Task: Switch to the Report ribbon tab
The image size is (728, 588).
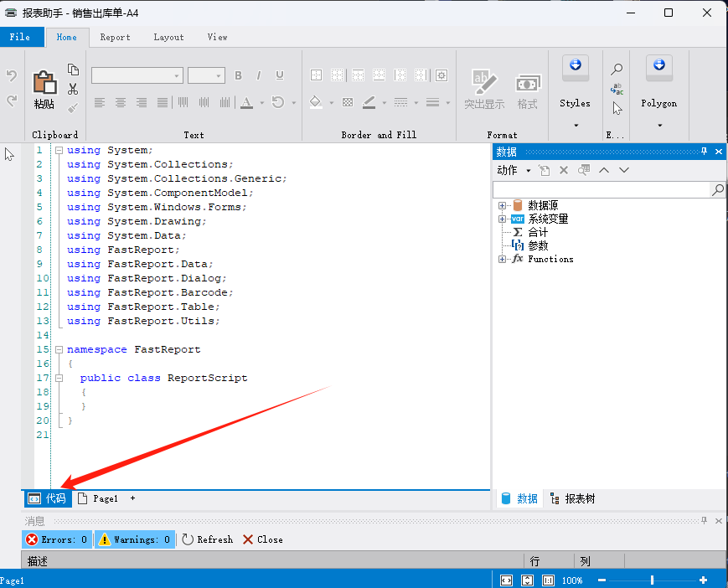Action: (x=115, y=37)
